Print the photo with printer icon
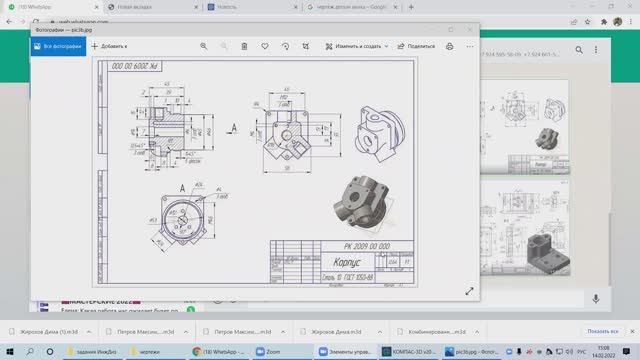This screenshot has height=360, width=640. coord(449,47)
